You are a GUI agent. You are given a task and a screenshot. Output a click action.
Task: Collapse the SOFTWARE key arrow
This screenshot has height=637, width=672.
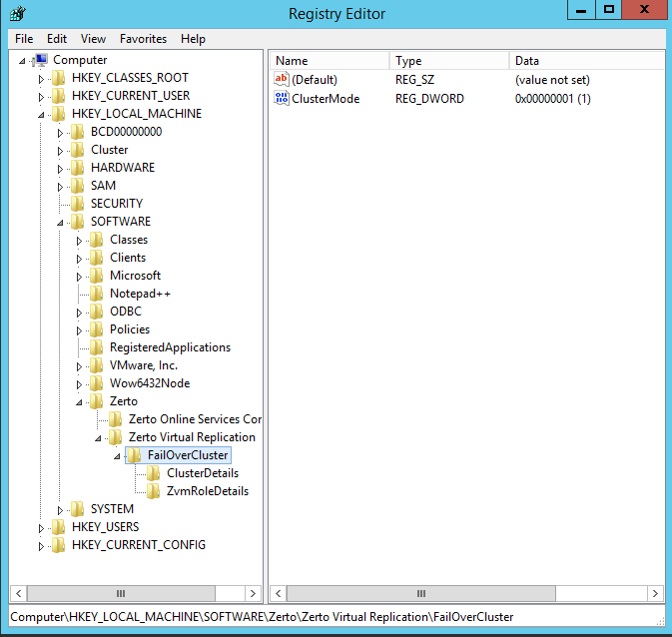[x=61, y=223]
